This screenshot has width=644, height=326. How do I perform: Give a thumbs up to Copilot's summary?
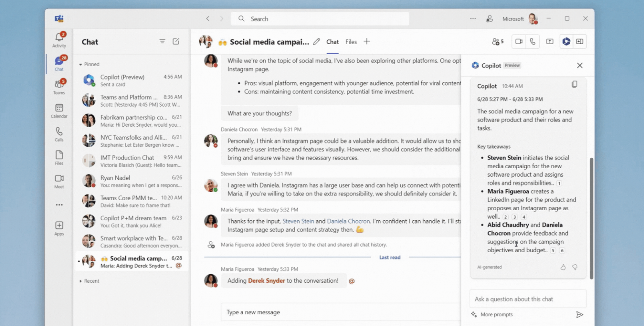[563, 267]
